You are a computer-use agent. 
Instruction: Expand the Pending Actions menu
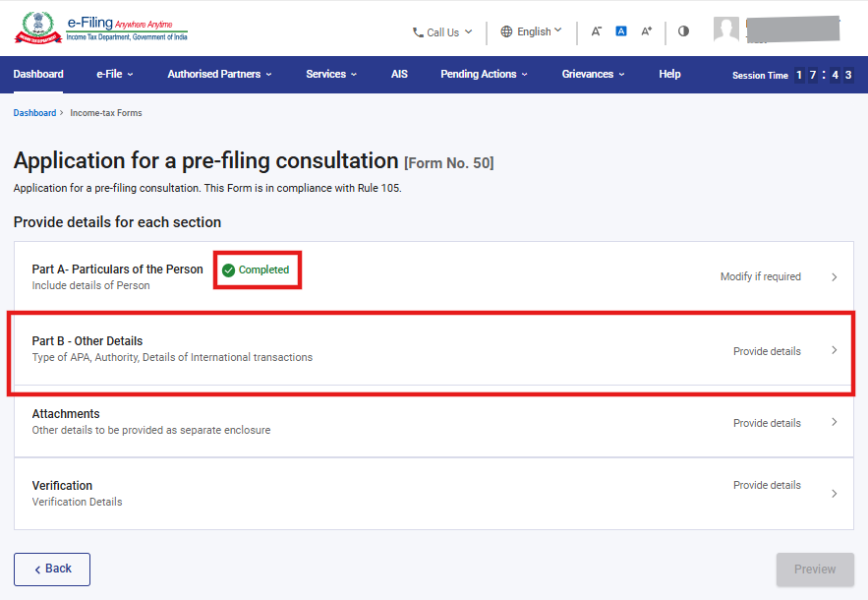point(484,74)
